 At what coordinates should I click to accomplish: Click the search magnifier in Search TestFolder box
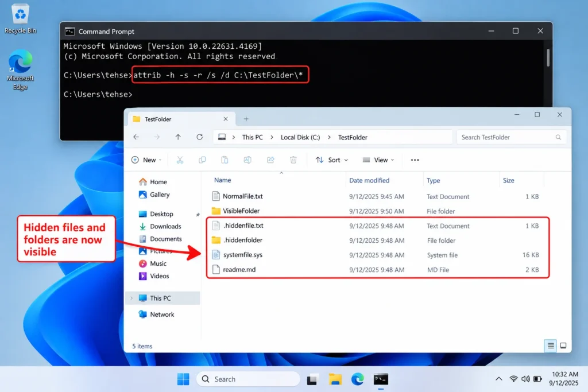point(558,137)
